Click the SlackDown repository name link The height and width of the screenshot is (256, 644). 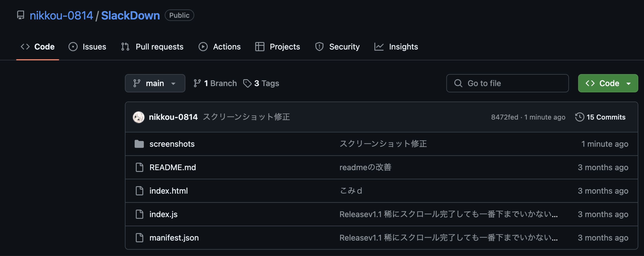click(130, 15)
